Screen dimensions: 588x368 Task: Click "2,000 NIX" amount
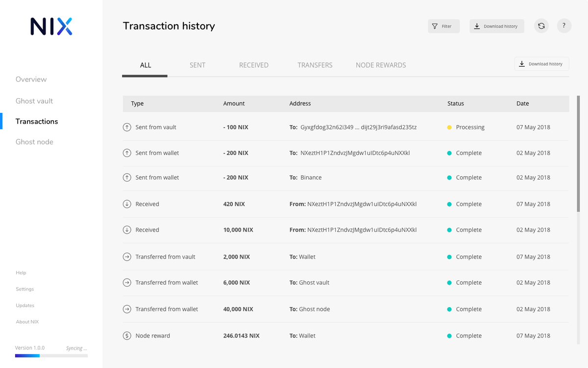236,257
